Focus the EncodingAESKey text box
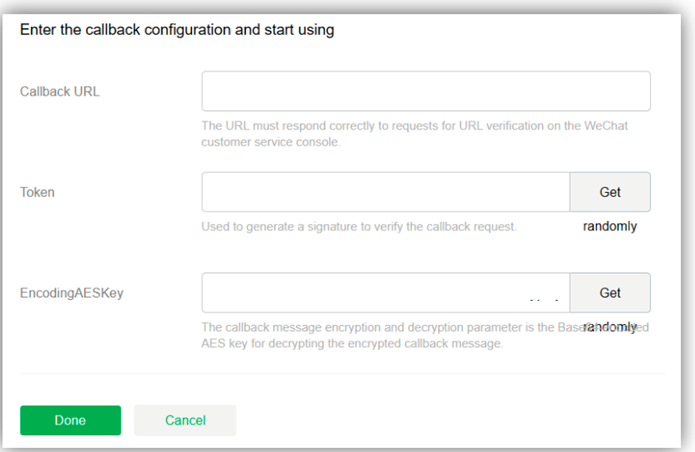Screen dimensions: 695x452 pyautogui.click(x=386, y=292)
